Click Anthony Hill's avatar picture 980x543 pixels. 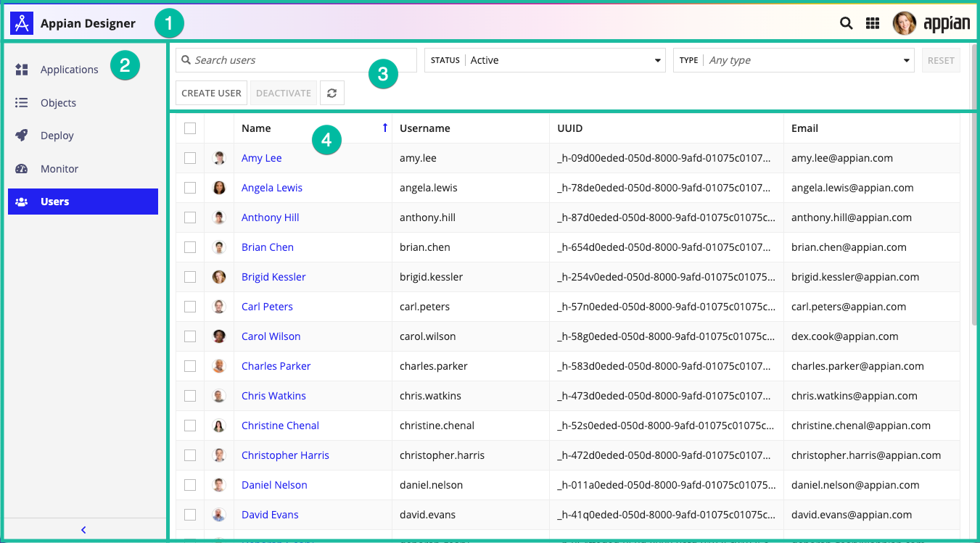click(x=219, y=217)
